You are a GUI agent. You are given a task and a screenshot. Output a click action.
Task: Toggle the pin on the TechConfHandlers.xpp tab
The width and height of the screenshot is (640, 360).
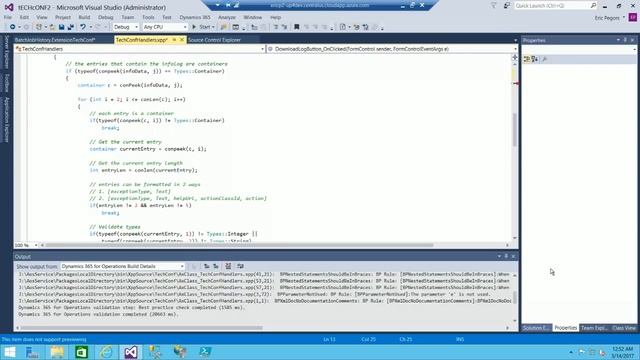[x=174, y=40]
